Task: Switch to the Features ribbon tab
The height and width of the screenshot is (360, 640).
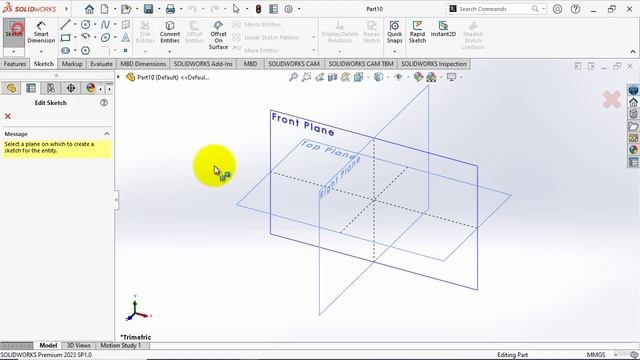Action: (x=15, y=64)
